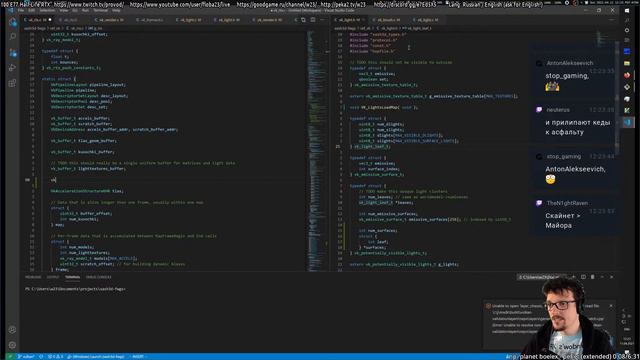Click the right editor minimap

[x=602, y=39]
